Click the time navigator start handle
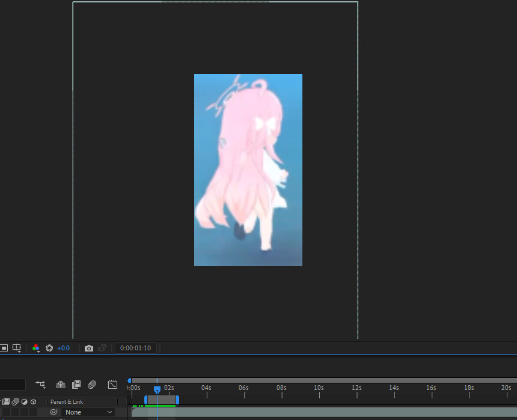517x420 pixels. [x=130, y=380]
